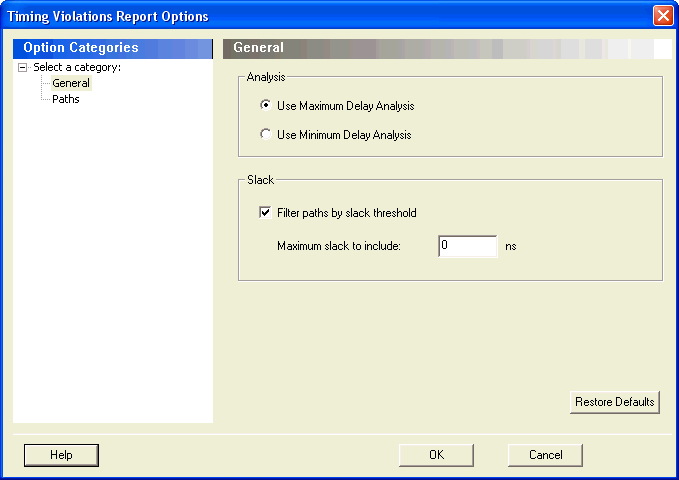Close the dialog using the red X
The width and height of the screenshot is (679, 480).
point(663,16)
